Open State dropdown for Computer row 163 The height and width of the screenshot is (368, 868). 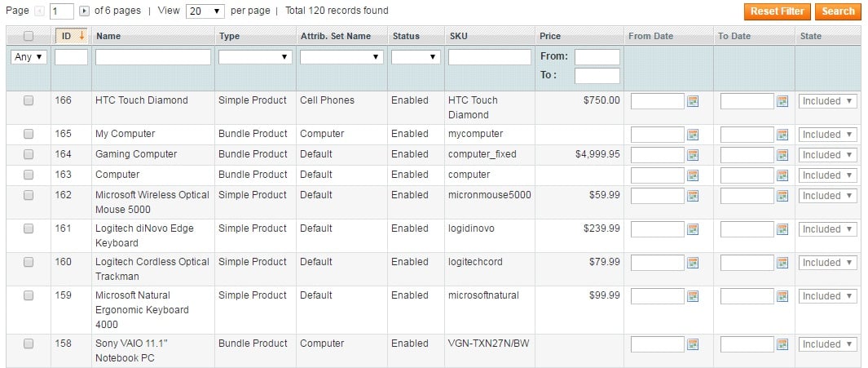pyautogui.click(x=827, y=175)
